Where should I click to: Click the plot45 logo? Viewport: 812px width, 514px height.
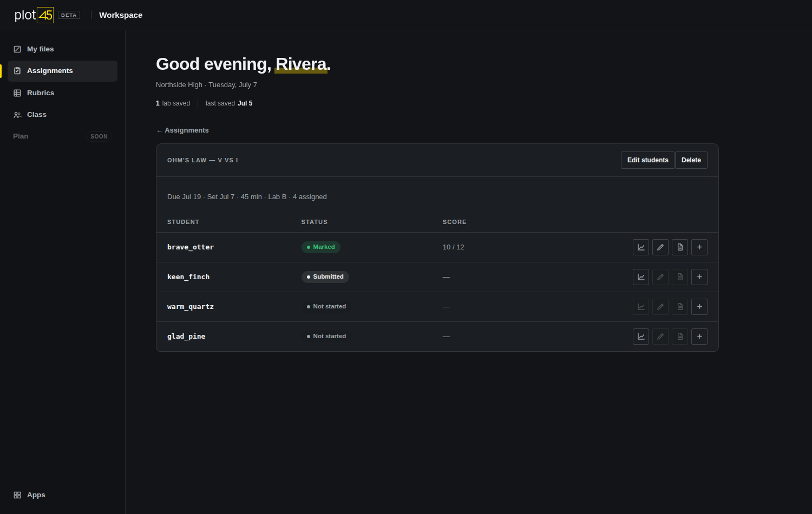point(34,15)
